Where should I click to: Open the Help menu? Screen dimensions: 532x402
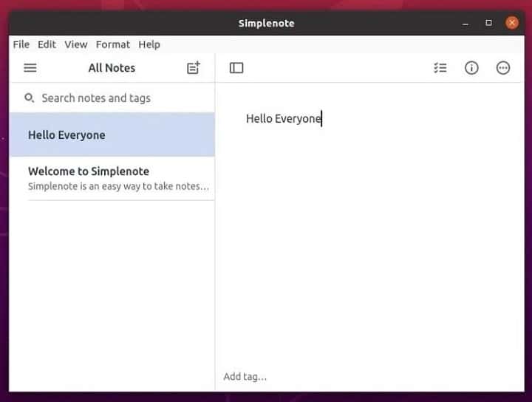tap(149, 44)
